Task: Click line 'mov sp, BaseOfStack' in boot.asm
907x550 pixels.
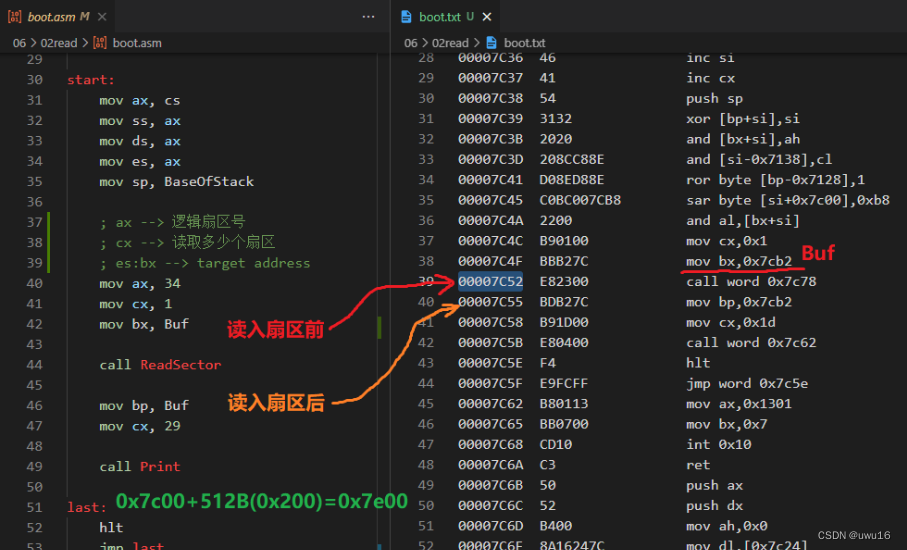Action: (x=176, y=182)
